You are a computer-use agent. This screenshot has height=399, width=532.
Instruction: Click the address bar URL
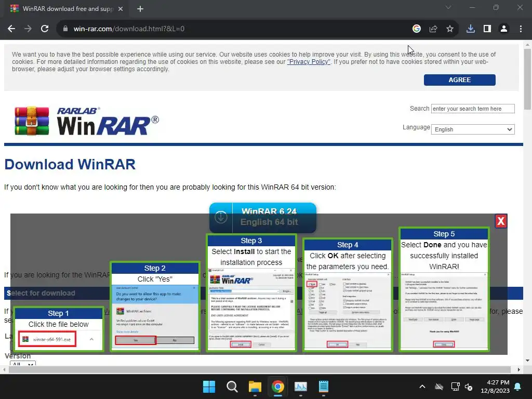tap(129, 29)
